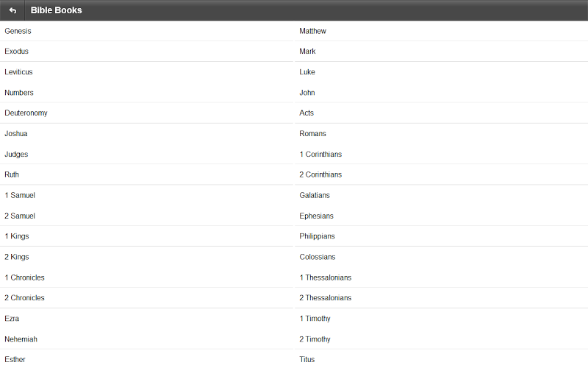Click the back arrow icon

click(12, 10)
